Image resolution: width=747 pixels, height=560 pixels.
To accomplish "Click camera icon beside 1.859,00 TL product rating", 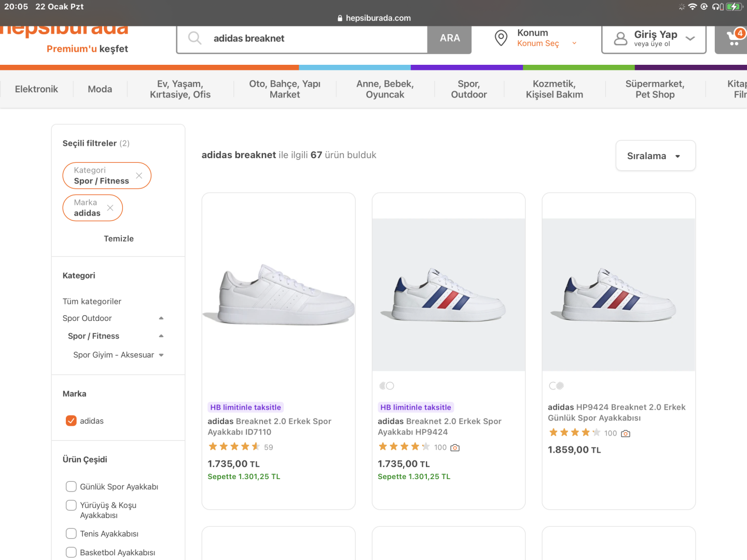I will tap(626, 433).
